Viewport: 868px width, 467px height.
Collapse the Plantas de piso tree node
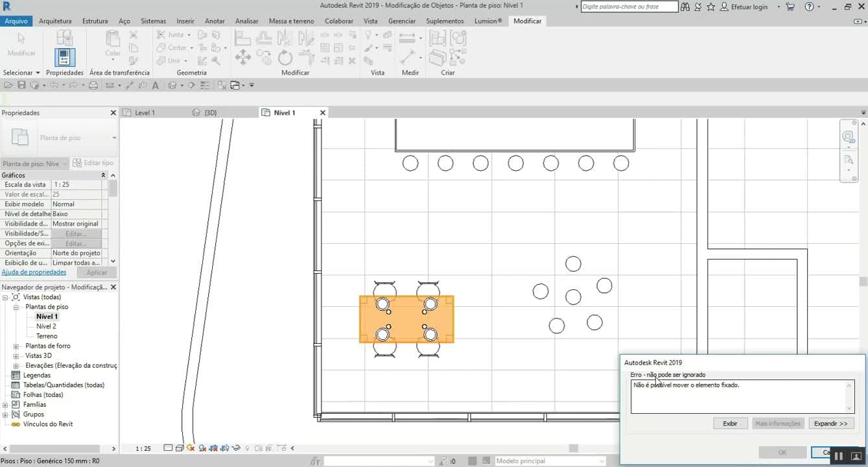point(16,307)
